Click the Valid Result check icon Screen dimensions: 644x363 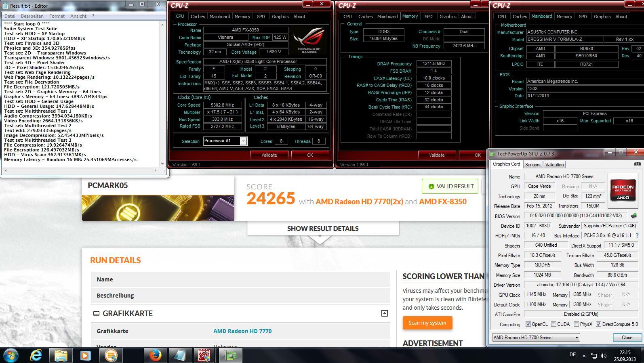tap(431, 186)
